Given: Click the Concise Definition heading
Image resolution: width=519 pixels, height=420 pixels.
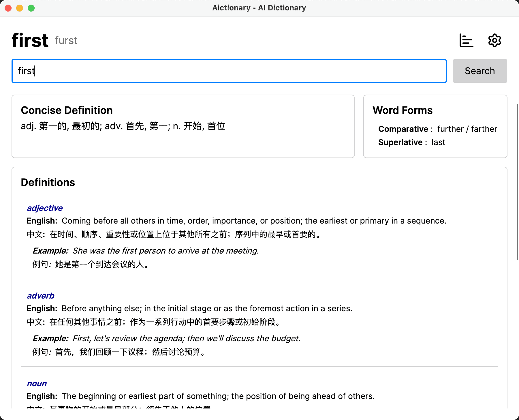Looking at the screenshot, I should tap(67, 110).
